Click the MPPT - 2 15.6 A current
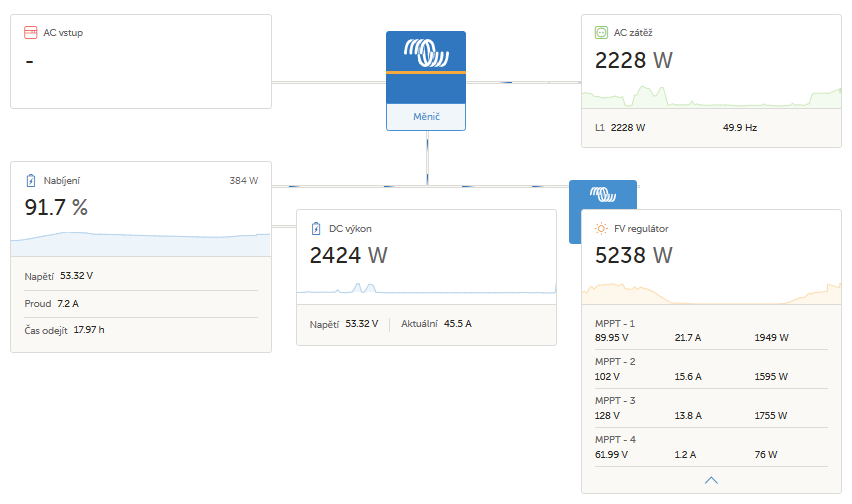The height and width of the screenshot is (504, 852). (688, 377)
